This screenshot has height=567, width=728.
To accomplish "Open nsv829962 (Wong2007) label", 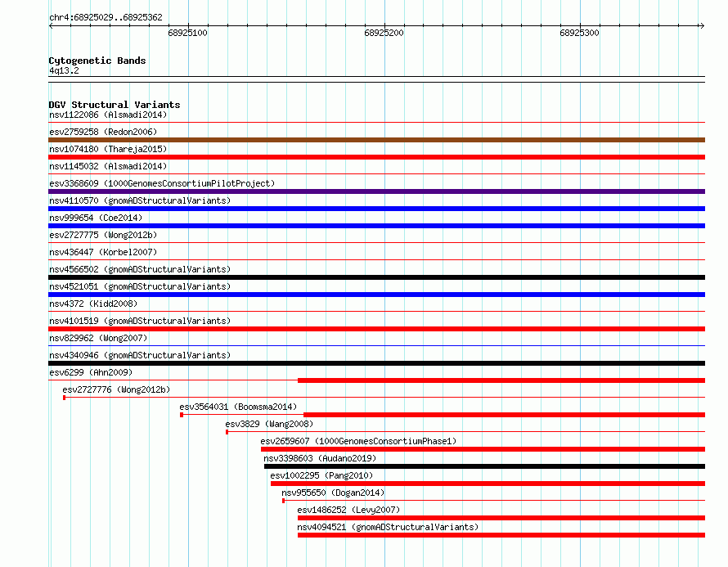I will pos(98,338).
